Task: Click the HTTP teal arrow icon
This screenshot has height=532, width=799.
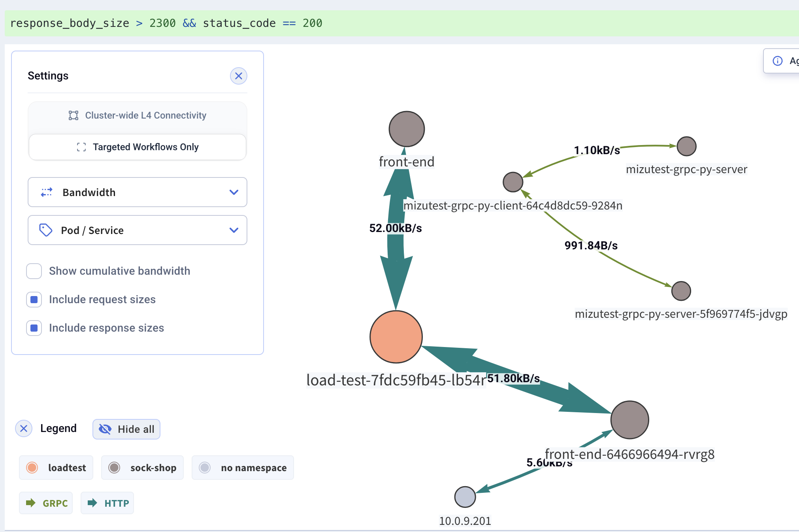Action: (x=93, y=503)
